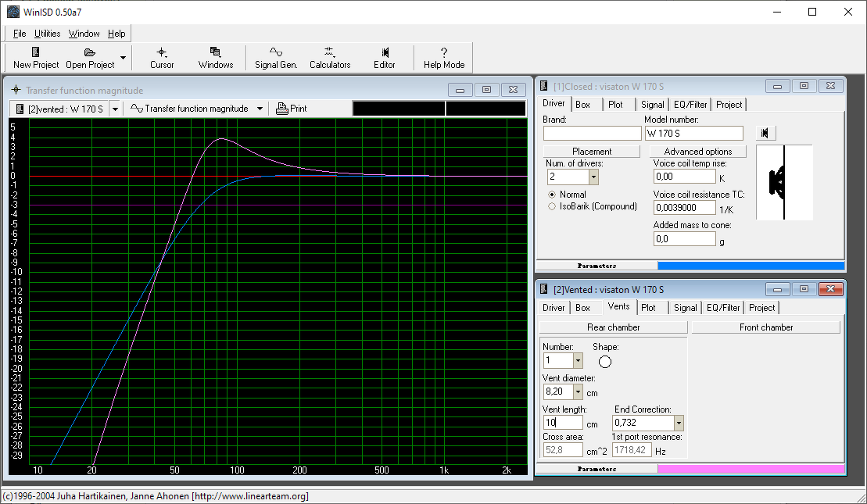Maximize the Vented project window
The image size is (867, 504).
point(804,289)
